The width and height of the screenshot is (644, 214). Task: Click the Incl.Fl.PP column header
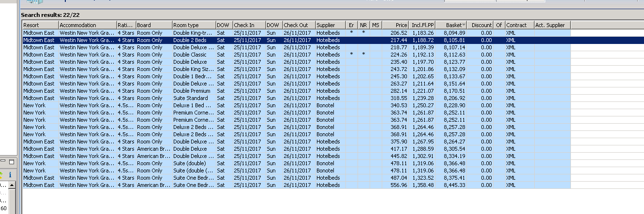tap(422, 25)
